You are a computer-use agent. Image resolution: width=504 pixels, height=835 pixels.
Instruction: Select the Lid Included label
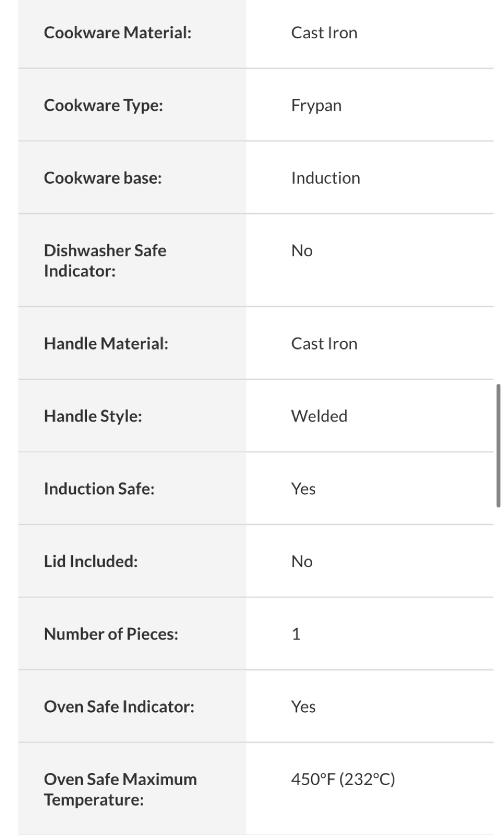tap(91, 561)
